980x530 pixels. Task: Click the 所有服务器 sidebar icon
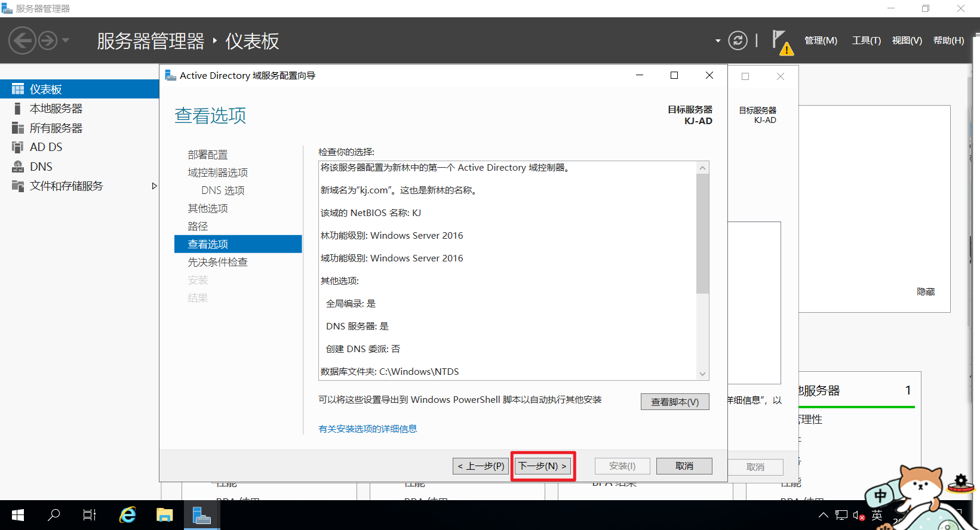coord(18,128)
